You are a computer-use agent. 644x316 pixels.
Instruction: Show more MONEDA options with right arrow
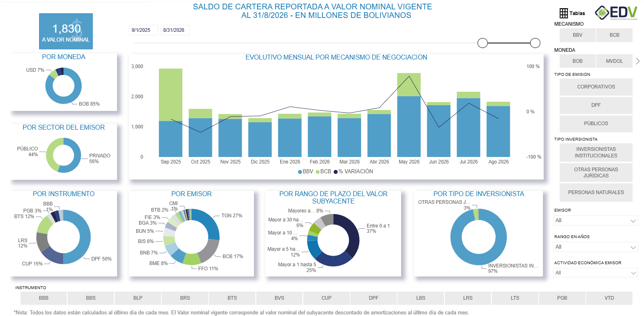click(x=637, y=61)
